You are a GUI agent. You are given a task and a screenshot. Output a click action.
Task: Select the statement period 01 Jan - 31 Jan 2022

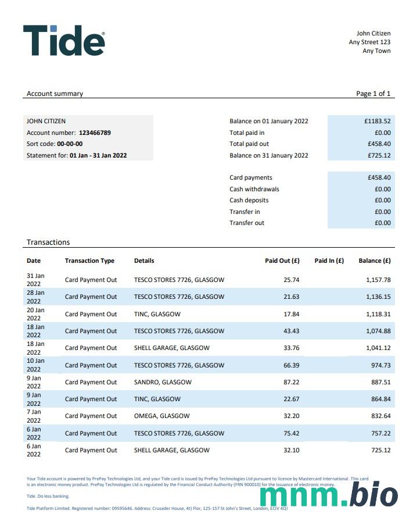point(98,155)
